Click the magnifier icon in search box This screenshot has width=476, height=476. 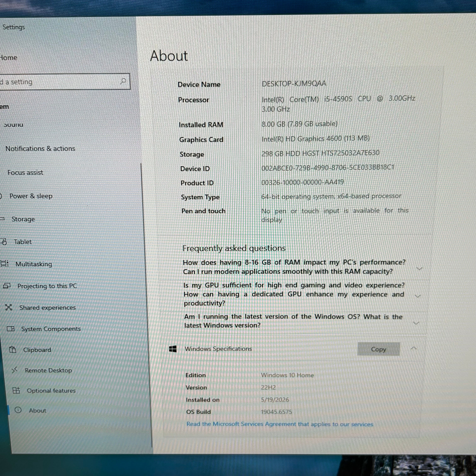tap(123, 81)
